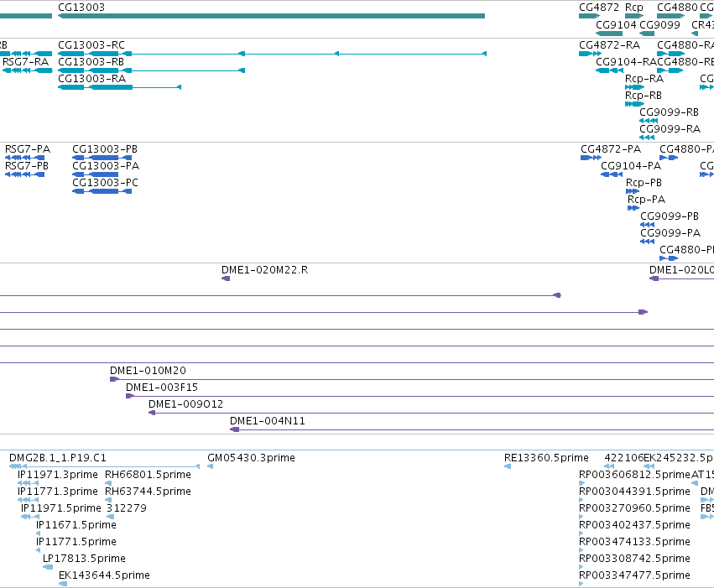
Task: Select the CG9104 gene label
Action: (x=616, y=25)
